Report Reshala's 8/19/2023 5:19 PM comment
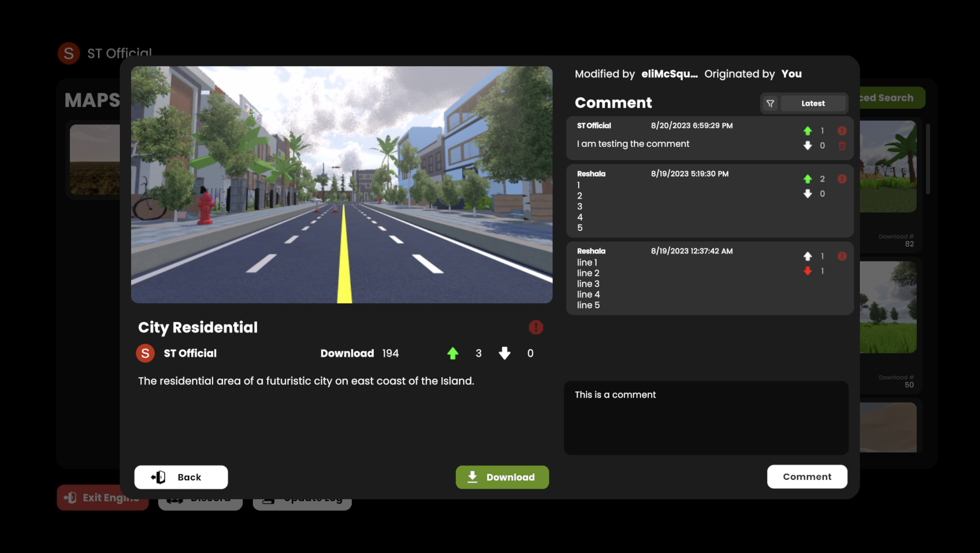980x553 pixels. point(842,179)
